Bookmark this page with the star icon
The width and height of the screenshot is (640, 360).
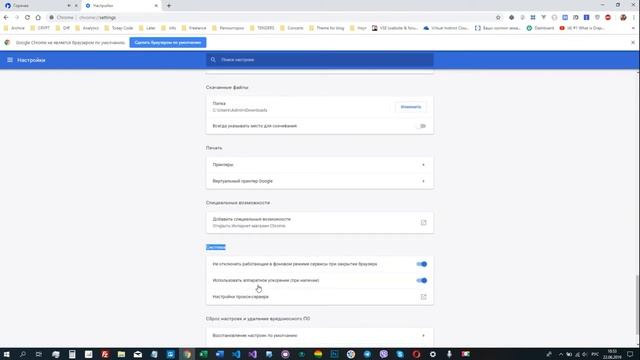coord(498,18)
